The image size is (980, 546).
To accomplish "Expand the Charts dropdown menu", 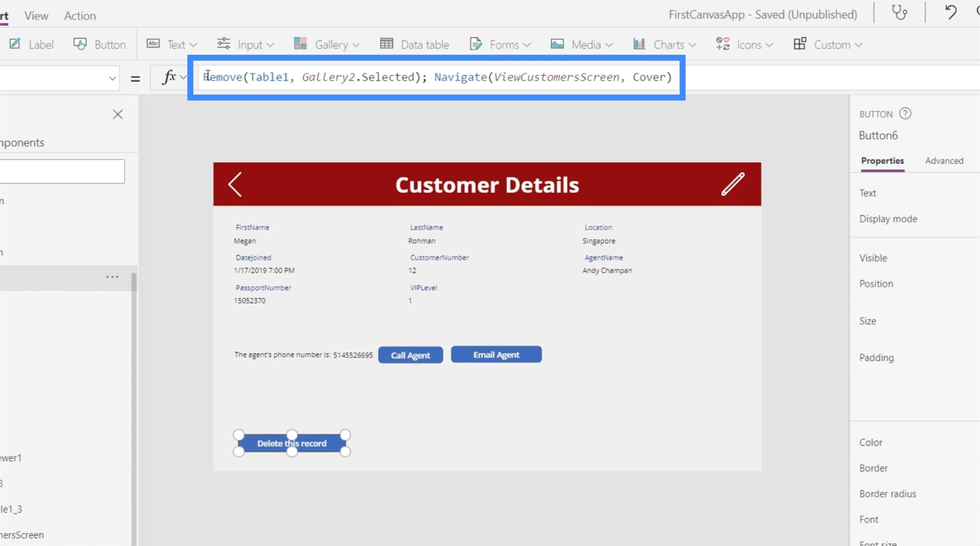I will (x=664, y=44).
